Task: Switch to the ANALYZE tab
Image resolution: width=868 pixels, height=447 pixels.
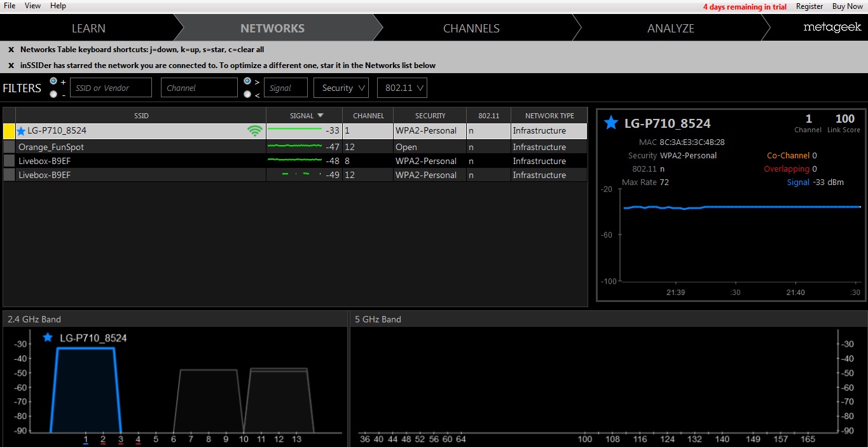Action: (671, 28)
